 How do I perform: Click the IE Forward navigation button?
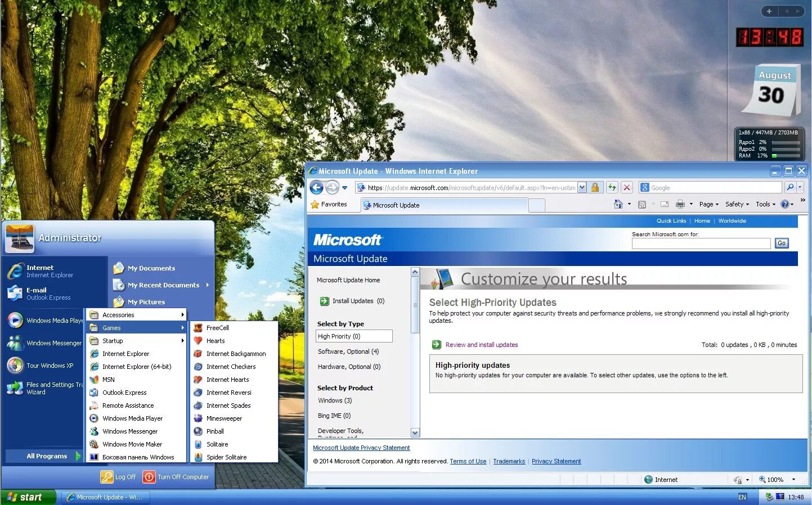point(333,188)
